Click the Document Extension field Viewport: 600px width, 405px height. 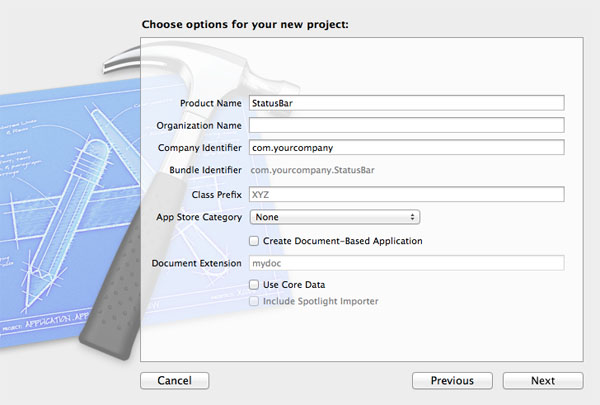[x=406, y=263]
